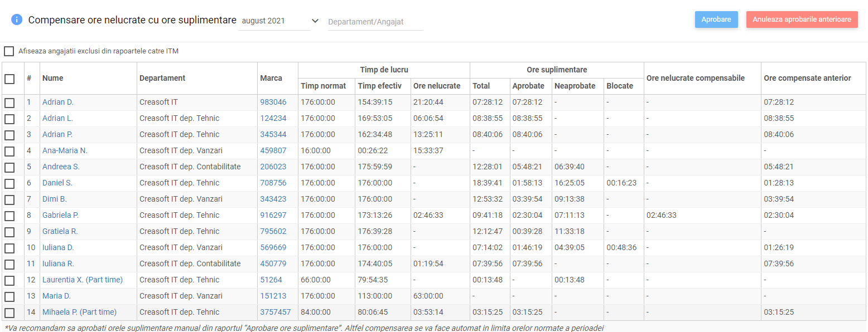Click the Ore nelucrate compensabile column header

[x=695, y=78]
